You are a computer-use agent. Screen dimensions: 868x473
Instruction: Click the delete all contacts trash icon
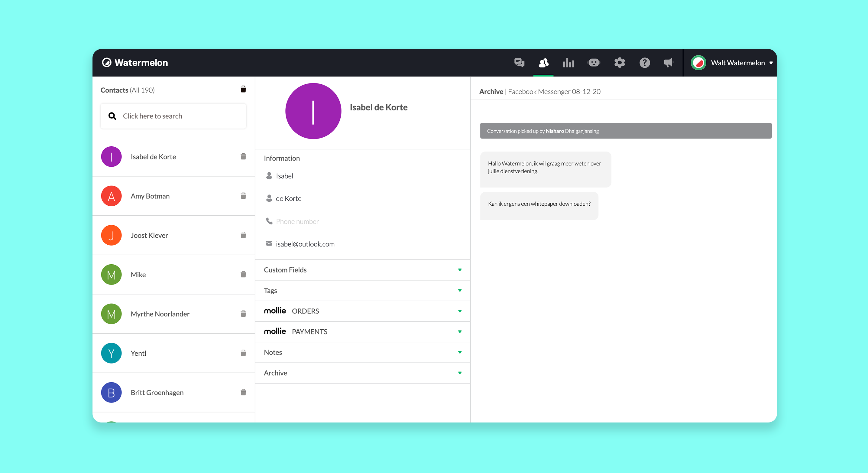(x=243, y=89)
